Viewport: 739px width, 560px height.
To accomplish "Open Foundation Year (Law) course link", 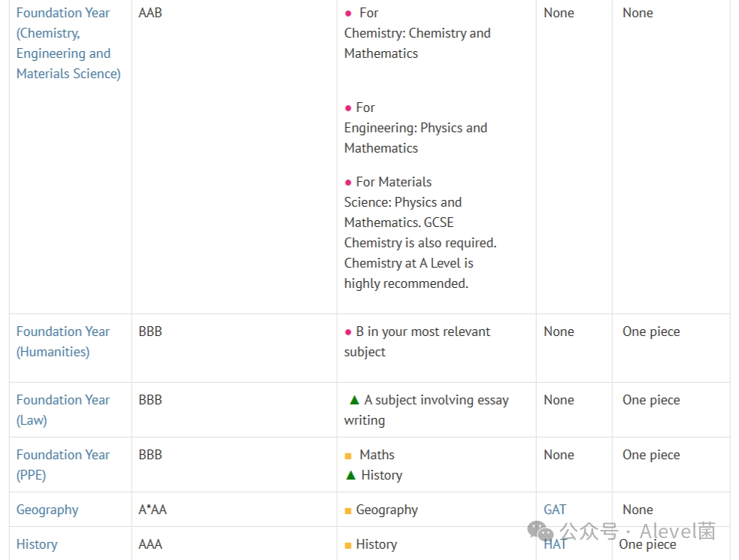I will click(x=62, y=410).
